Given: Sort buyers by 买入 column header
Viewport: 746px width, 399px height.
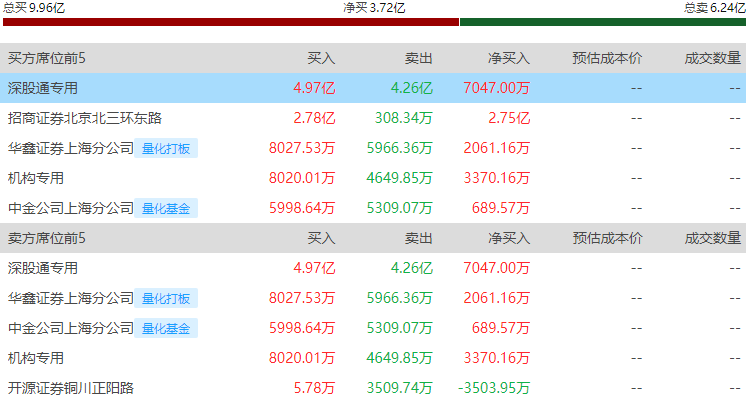Looking at the screenshot, I should pos(321,58).
